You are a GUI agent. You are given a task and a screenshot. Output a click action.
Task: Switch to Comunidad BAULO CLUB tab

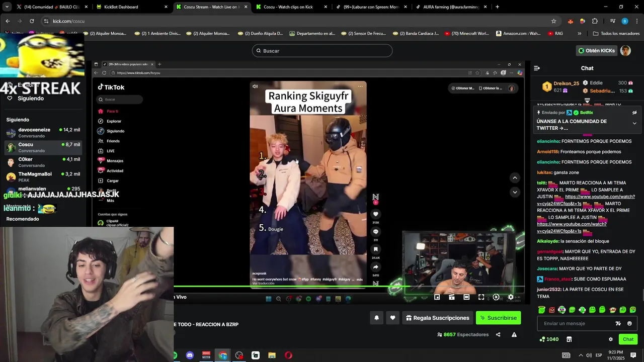[x=52, y=7]
